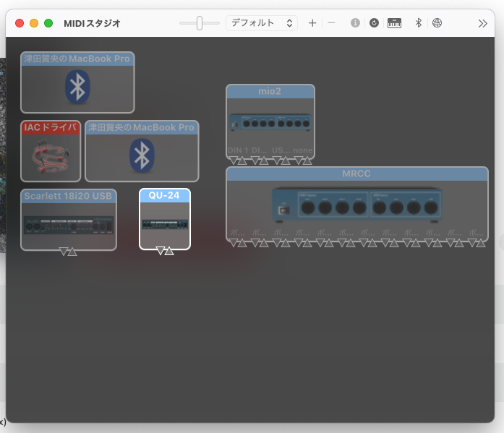Click the Remove Device minus button
This screenshot has height=433, width=504.
331,23
